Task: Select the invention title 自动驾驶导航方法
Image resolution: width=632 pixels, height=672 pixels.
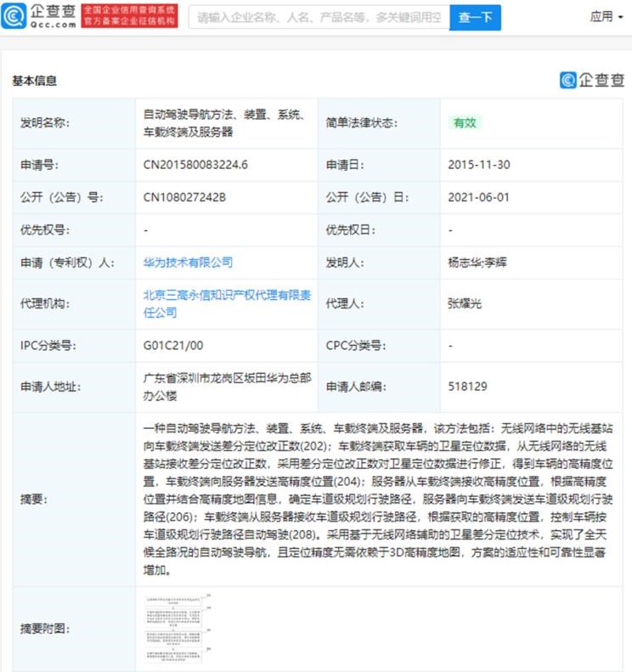Action: [x=188, y=115]
